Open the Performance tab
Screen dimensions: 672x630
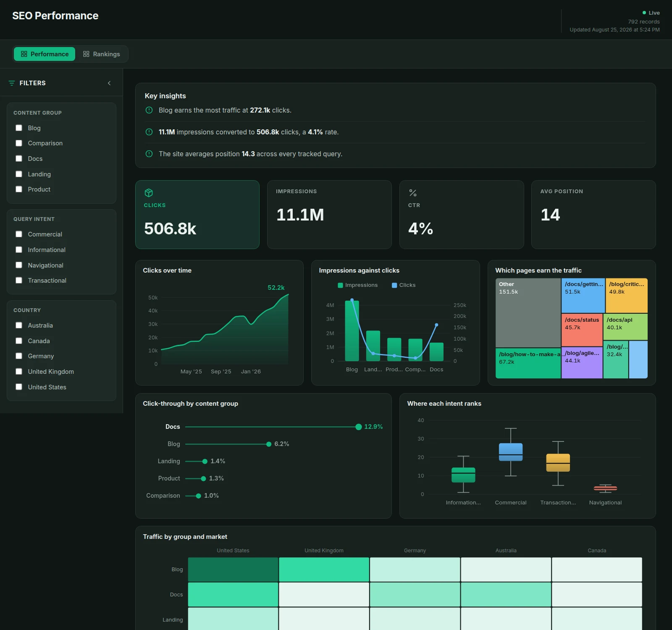click(x=45, y=54)
